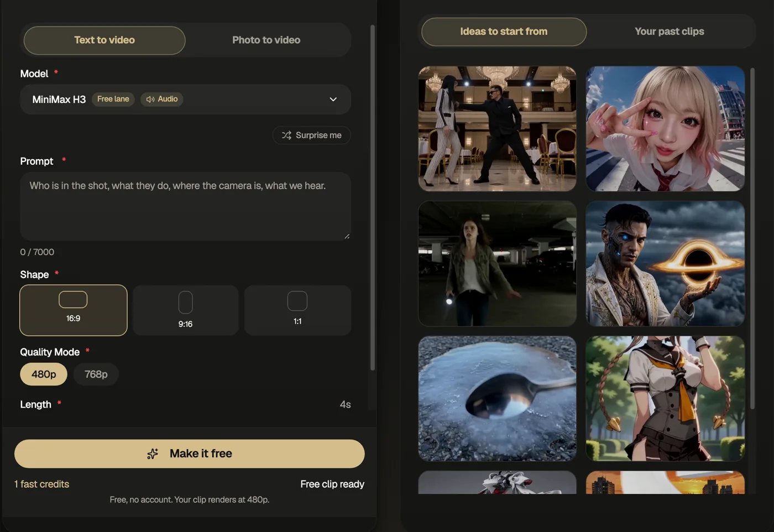
Task: Click the Surprise me button
Action: tap(312, 135)
